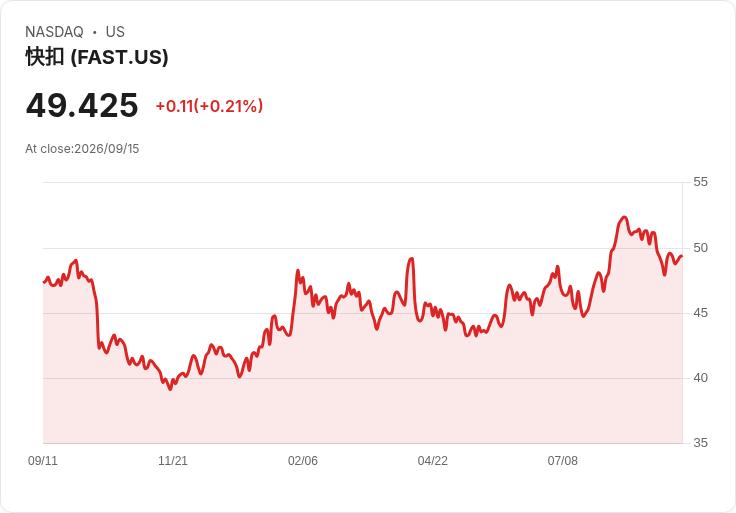Click the 45 price axis label
Screen dimensions: 736x513
pos(700,313)
